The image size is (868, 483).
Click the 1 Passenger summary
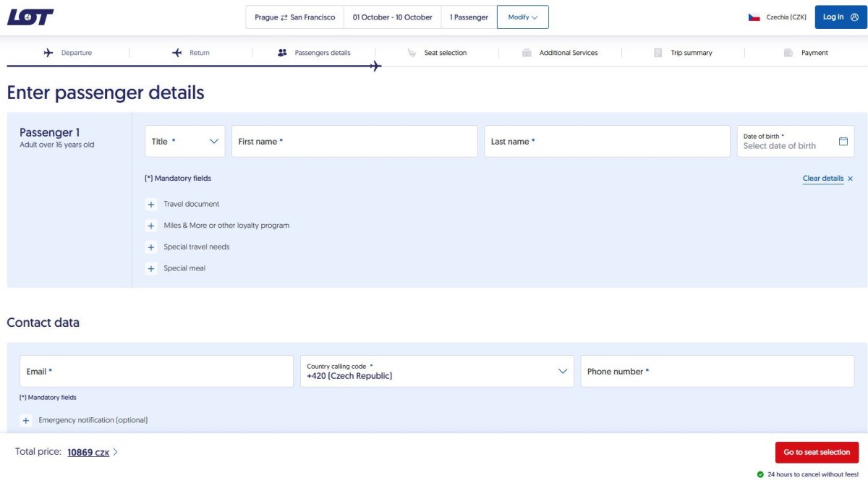point(469,17)
